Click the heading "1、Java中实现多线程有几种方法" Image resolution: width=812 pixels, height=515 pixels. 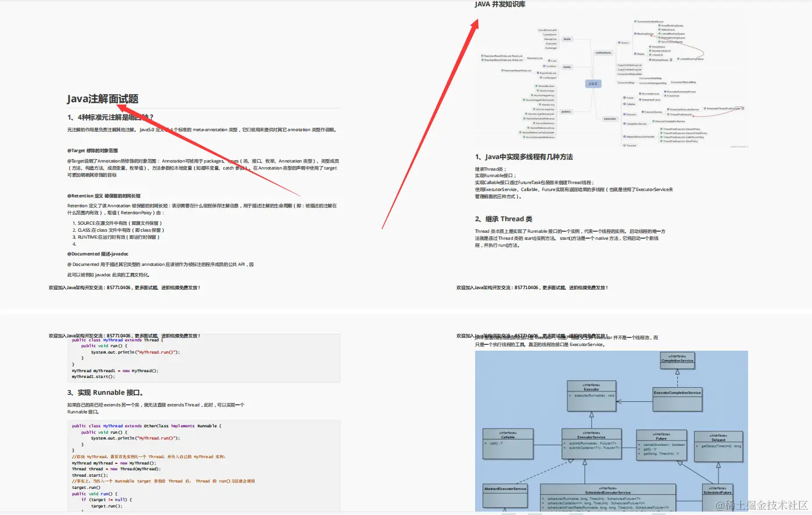524,157
